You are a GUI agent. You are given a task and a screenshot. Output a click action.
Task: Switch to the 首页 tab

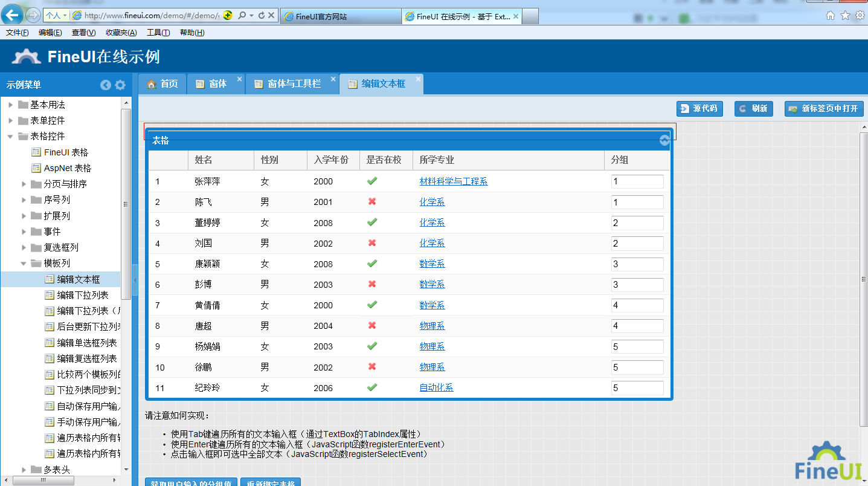[x=162, y=84]
